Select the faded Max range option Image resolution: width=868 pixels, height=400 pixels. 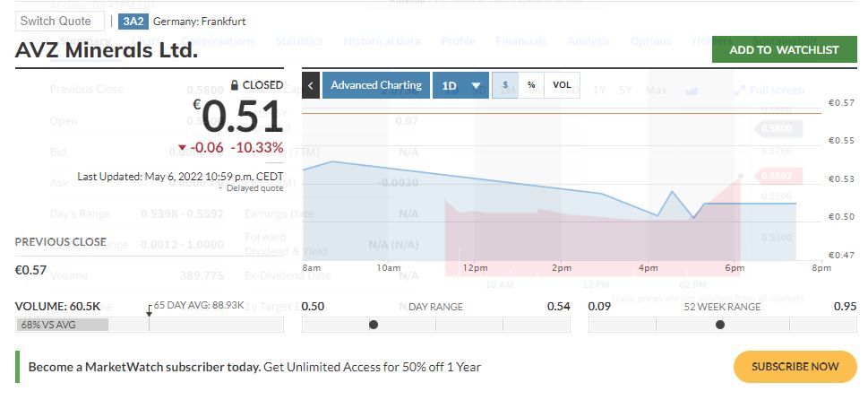[x=656, y=90]
